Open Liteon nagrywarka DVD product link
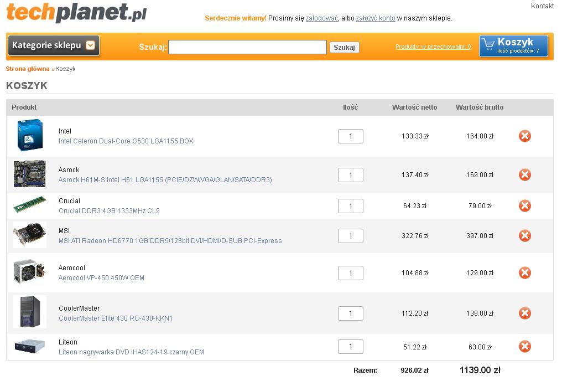 [131, 352]
